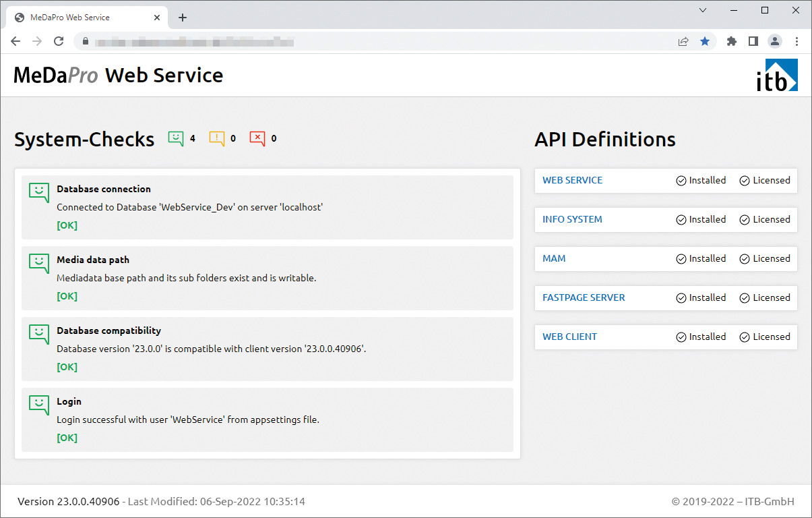Image resolution: width=812 pixels, height=518 pixels.
Task: Minimize the browser window
Action: pos(734,10)
